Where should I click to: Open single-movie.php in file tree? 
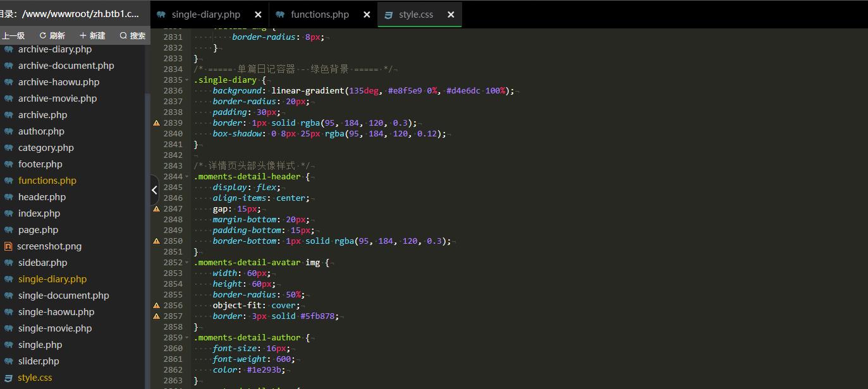pyautogui.click(x=54, y=328)
